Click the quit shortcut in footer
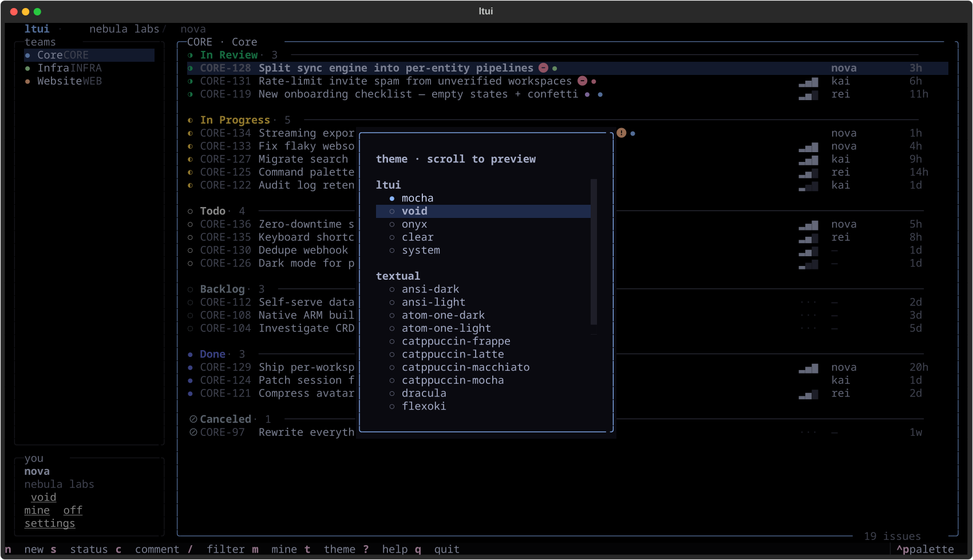Image resolution: width=973 pixels, height=560 pixels. tap(437, 550)
